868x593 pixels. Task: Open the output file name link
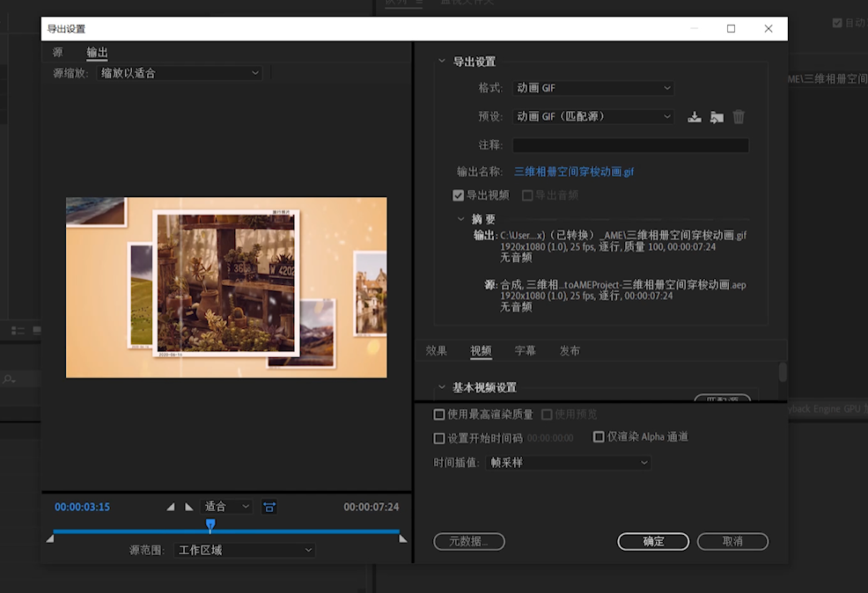tap(573, 172)
